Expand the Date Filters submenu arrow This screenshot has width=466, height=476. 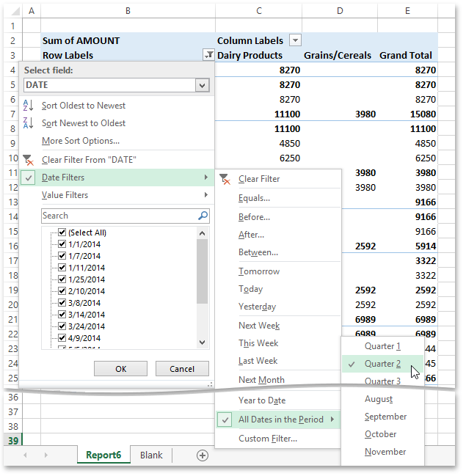(x=206, y=177)
